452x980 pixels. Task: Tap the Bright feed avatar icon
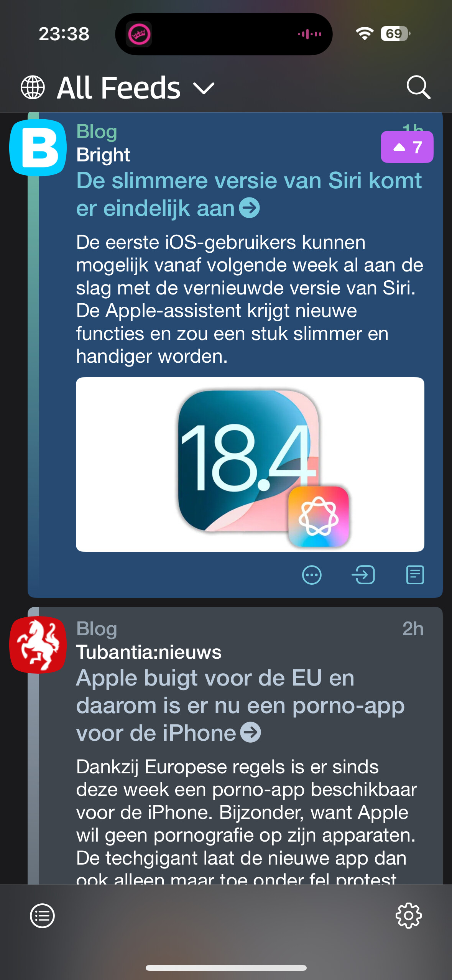38,148
